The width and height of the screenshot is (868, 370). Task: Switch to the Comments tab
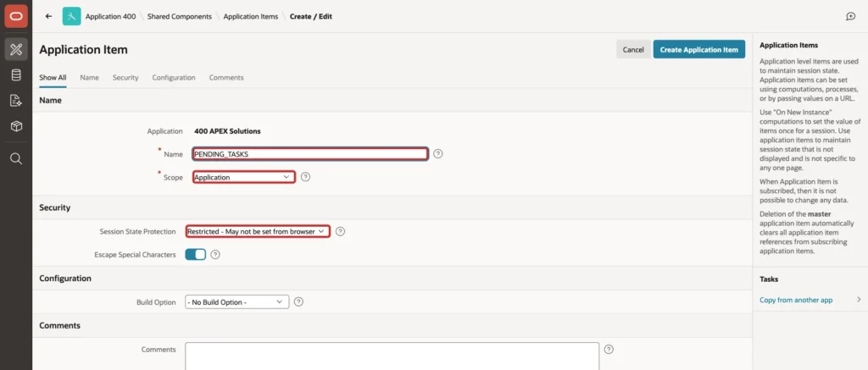point(226,77)
